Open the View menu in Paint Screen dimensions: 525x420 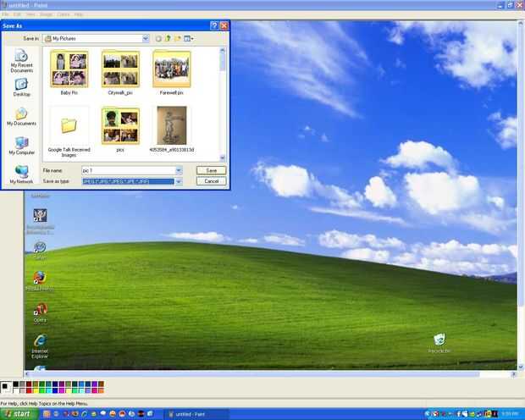point(30,14)
